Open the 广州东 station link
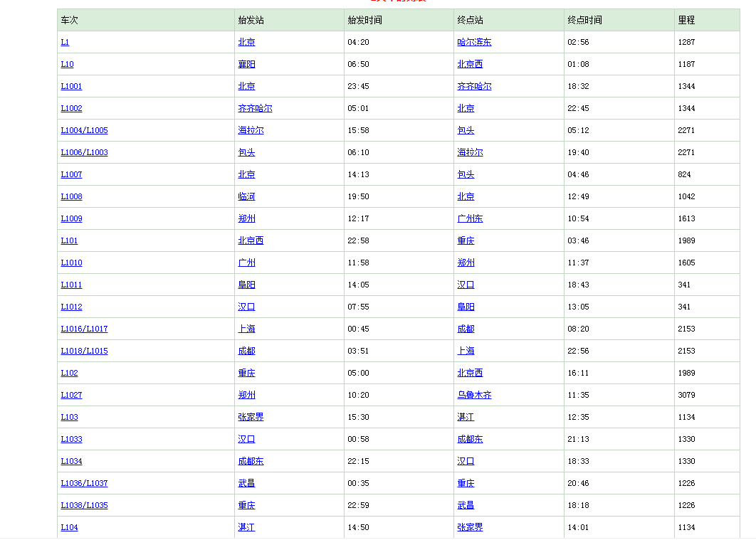The width and height of the screenshot is (756, 540). 470,218
